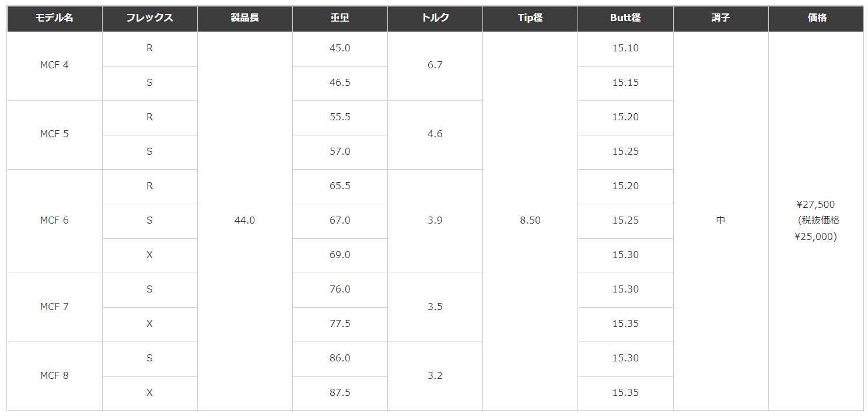This screenshot has height=418, width=868.
Task: Select the 3.2 torque cell
Action: click(435, 376)
